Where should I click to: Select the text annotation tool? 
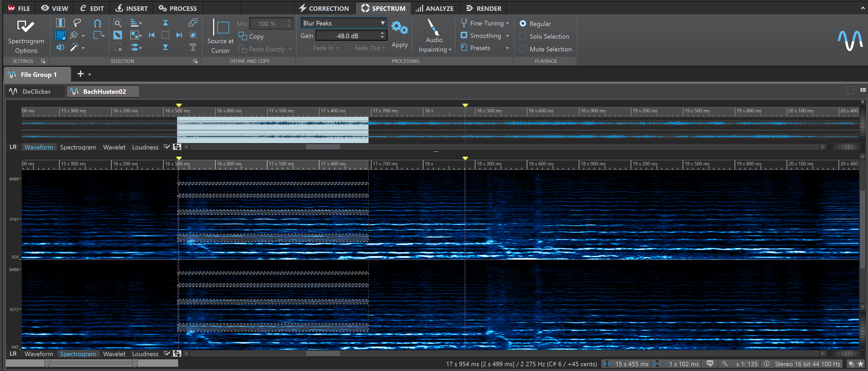tap(193, 47)
